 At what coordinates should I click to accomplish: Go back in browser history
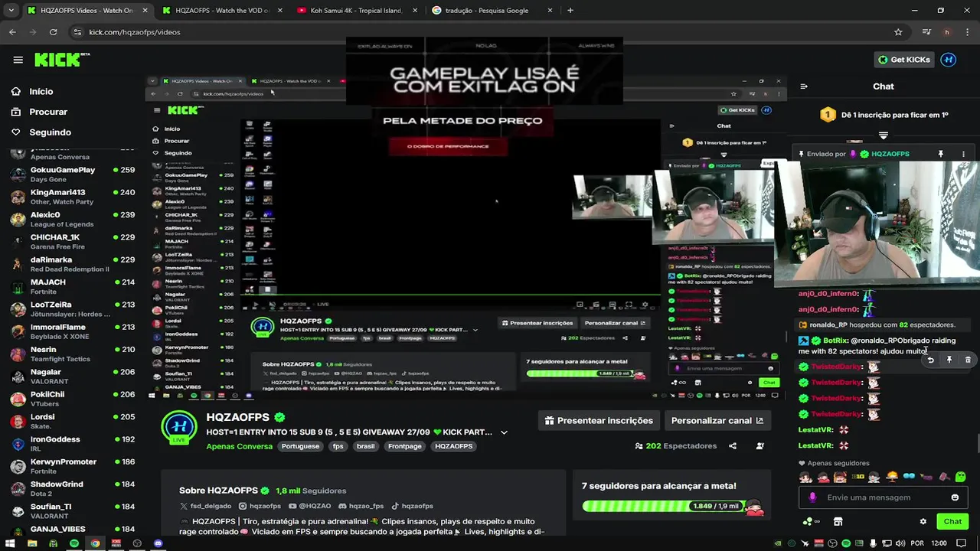point(12,32)
